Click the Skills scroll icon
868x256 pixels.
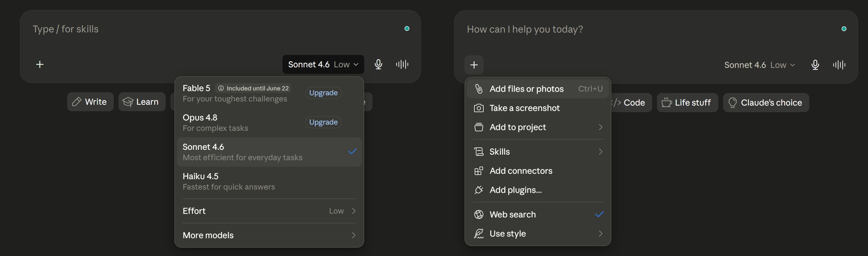pyautogui.click(x=479, y=152)
